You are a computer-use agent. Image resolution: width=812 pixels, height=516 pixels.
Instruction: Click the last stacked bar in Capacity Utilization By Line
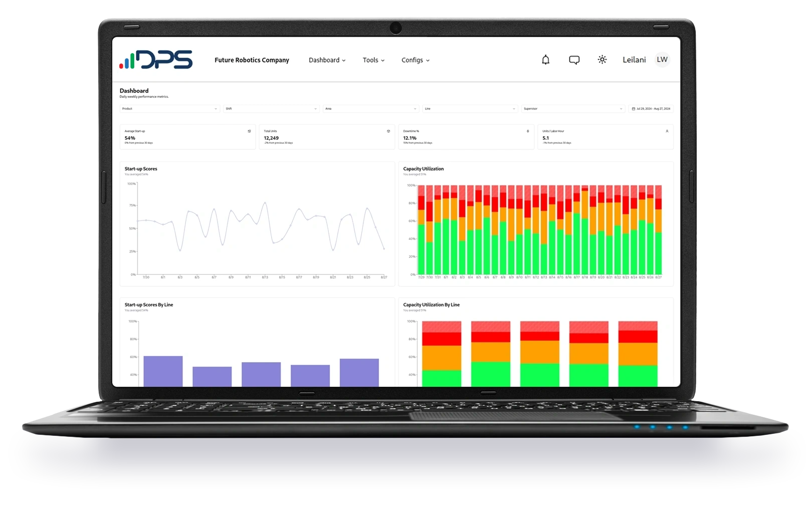[638, 354]
